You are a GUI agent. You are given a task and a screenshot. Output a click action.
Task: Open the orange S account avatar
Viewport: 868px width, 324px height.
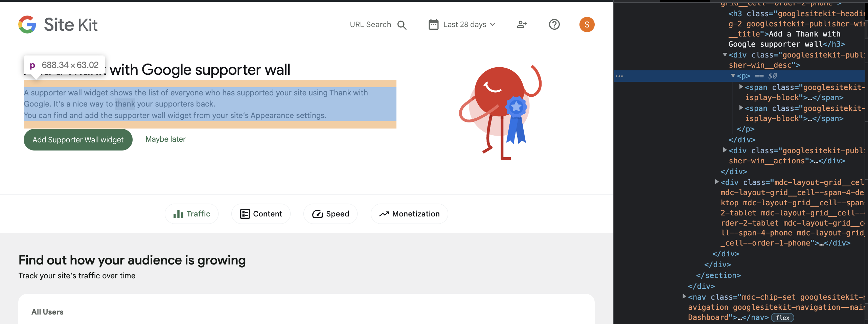[x=587, y=24]
